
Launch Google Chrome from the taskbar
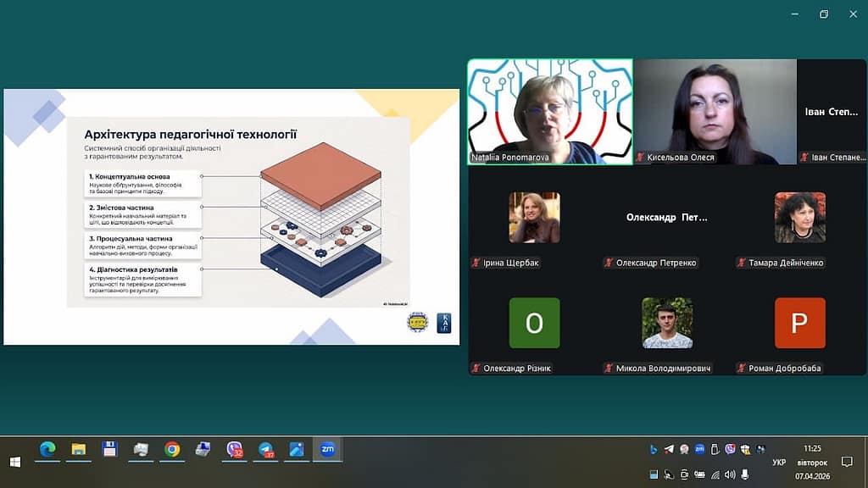point(172,450)
